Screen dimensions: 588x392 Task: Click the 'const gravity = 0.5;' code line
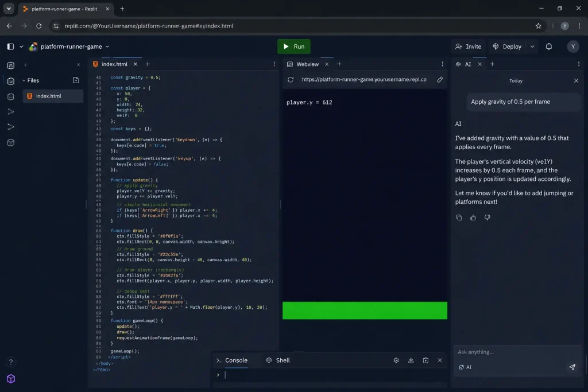[136, 77]
